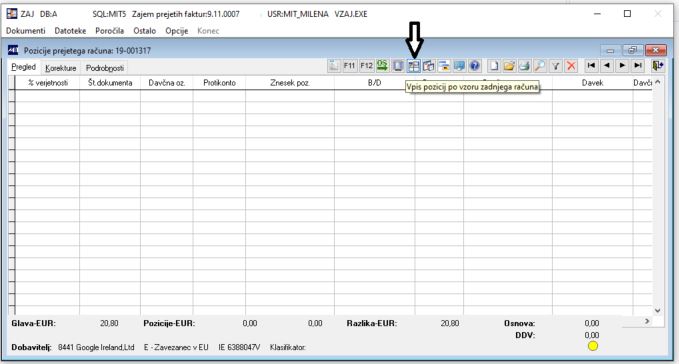The height and width of the screenshot is (364, 679).
Task: Click the open folder icon
Action: (509, 66)
